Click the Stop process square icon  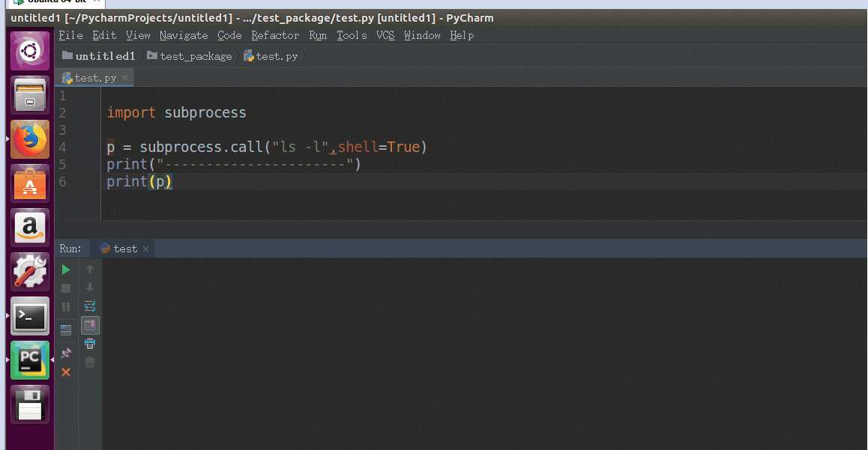66,288
